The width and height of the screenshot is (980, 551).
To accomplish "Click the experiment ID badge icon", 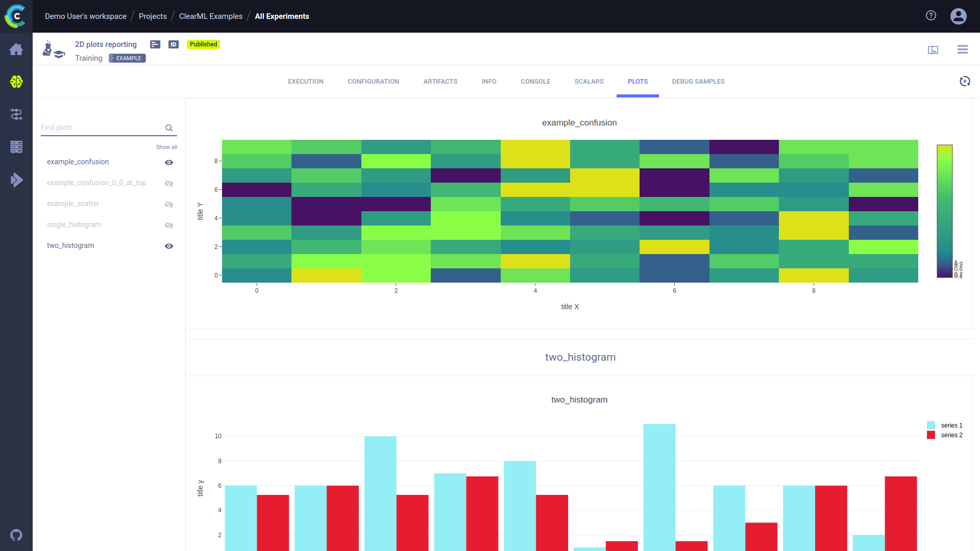I will (x=174, y=44).
